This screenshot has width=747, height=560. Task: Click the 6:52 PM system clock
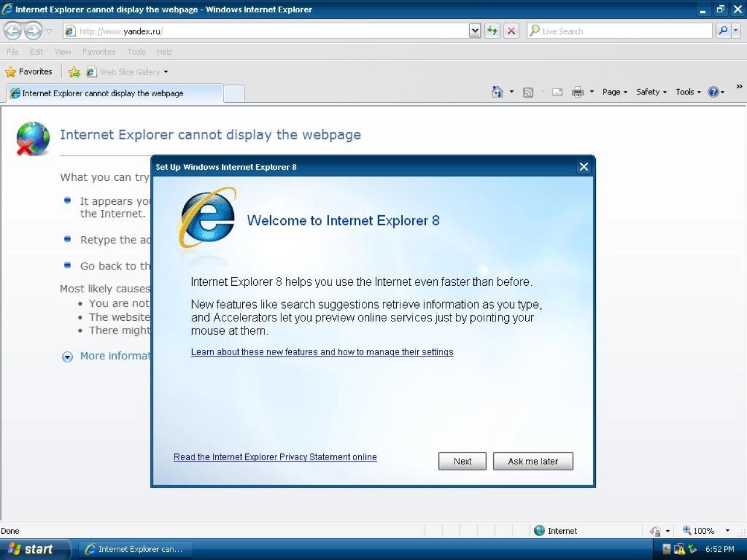[x=720, y=549]
